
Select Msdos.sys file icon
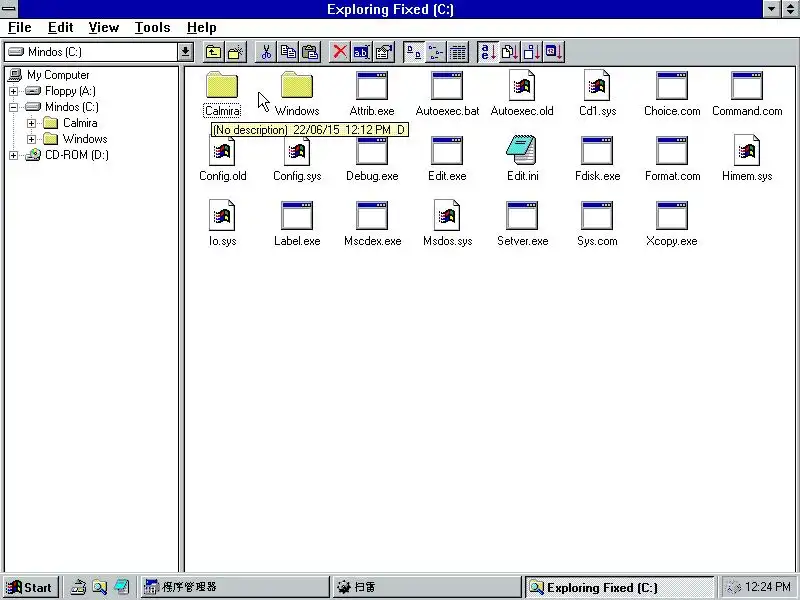(x=447, y=215)
